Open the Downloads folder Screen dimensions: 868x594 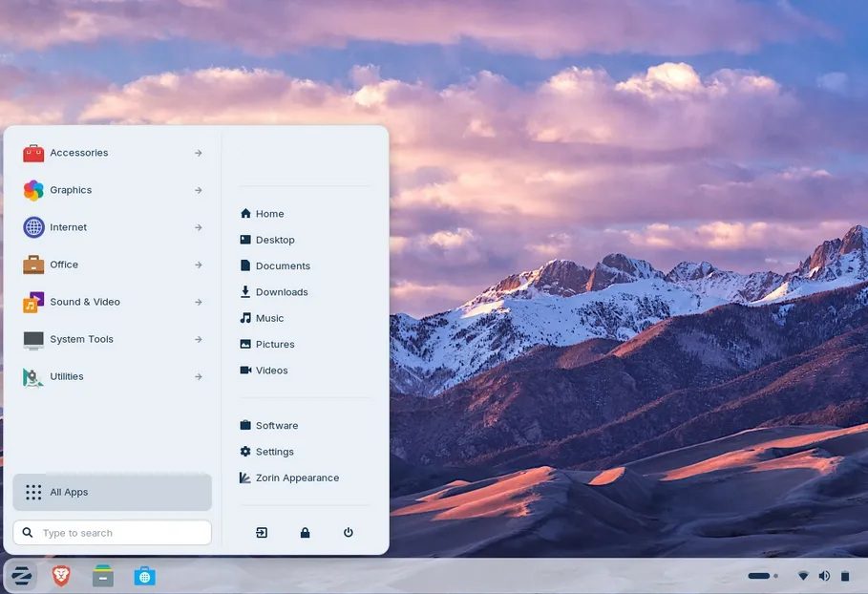click(x=281, y=292)
